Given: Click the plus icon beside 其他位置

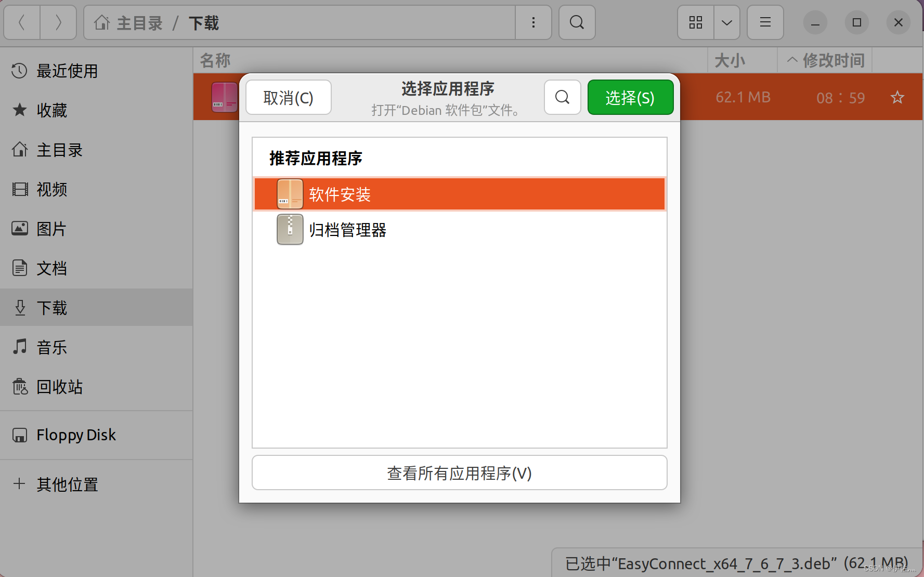Looking at the screenshot, I should click(19, 483).
